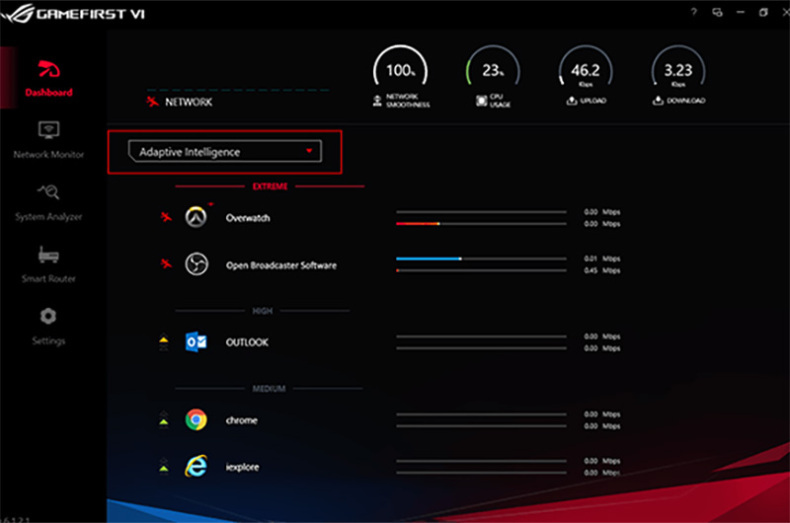Screen dimensions: 790x523
Task: Switch to Network Monitor section
Action: point(49,140)
